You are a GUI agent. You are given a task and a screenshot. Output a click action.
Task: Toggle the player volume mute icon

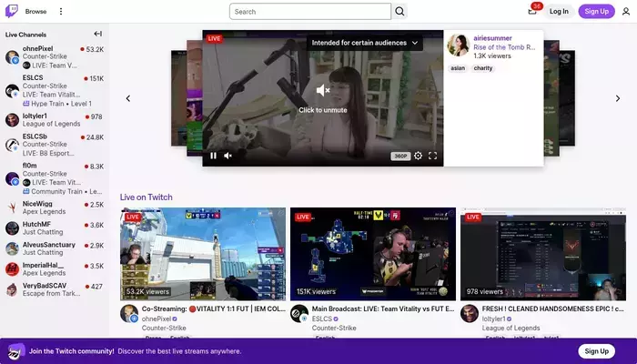tap(227, 156)
